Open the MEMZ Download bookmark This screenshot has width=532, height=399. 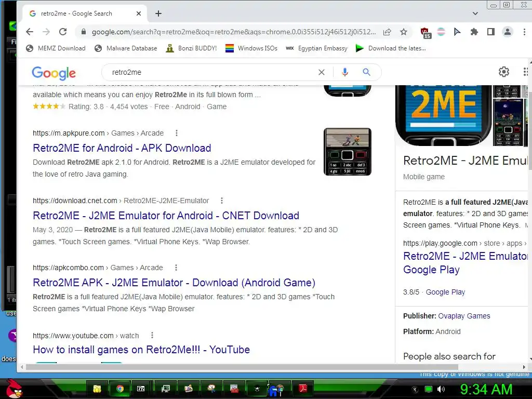pos(56,48)
